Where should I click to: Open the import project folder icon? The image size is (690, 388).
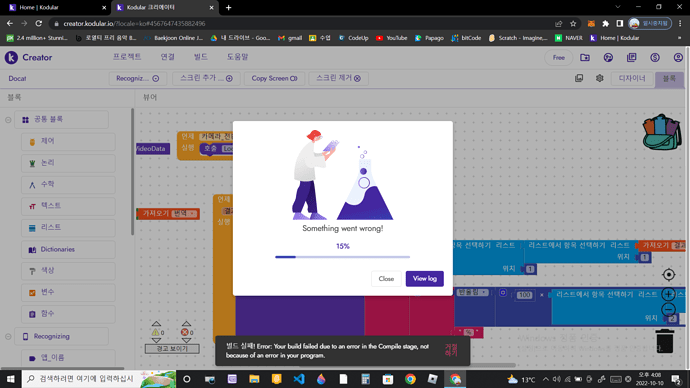pos(585,58)
